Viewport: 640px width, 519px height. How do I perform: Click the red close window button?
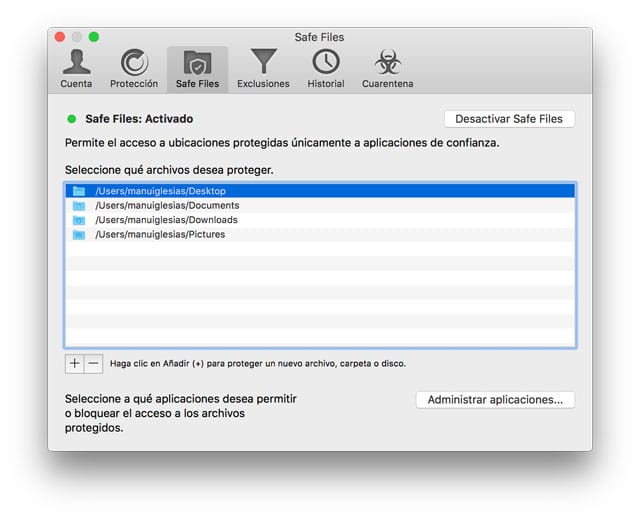[x=60, y=37]
